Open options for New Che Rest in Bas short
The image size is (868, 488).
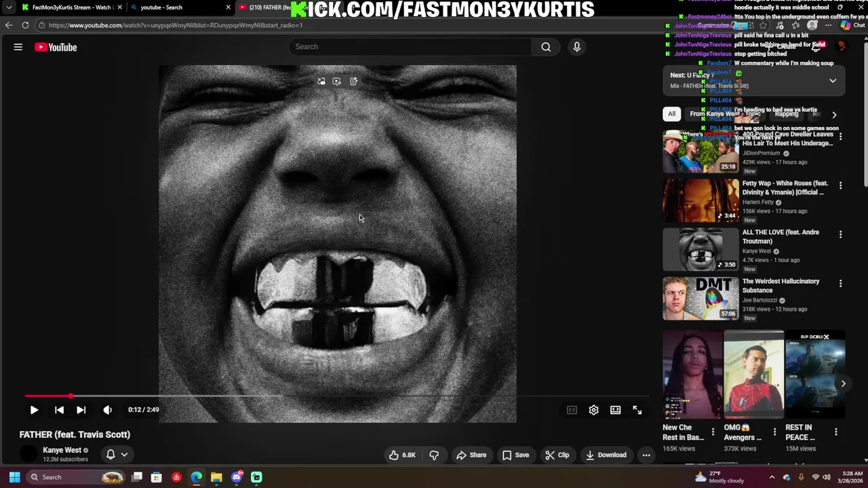pos(713,432)
